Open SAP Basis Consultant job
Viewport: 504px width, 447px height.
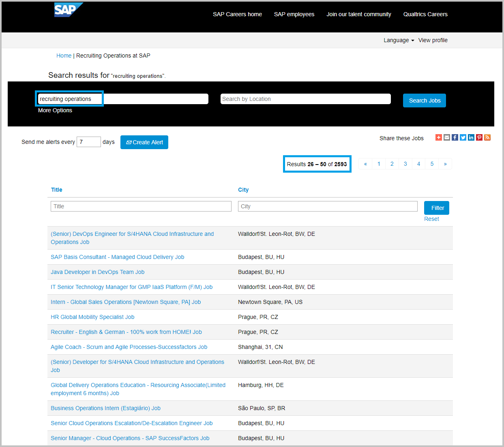[x=118, y=257]
